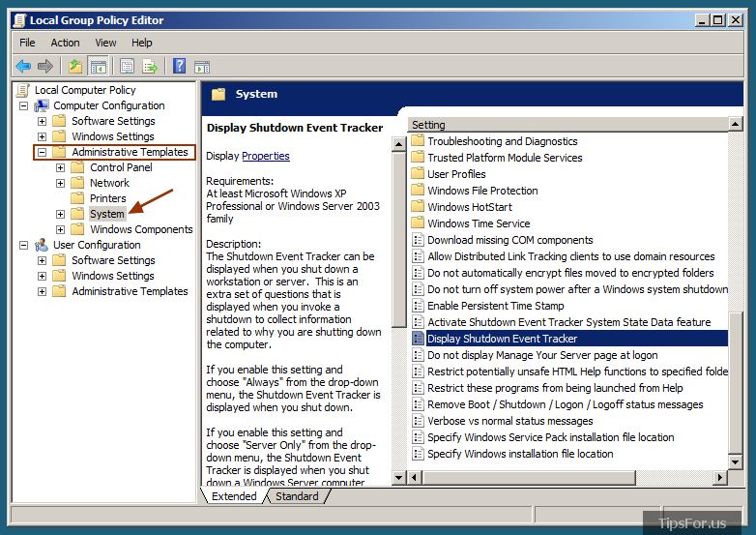This screenshot has height=535, width=756.
Task: Expand the Windows Components tree node
Action: [60, 229]
